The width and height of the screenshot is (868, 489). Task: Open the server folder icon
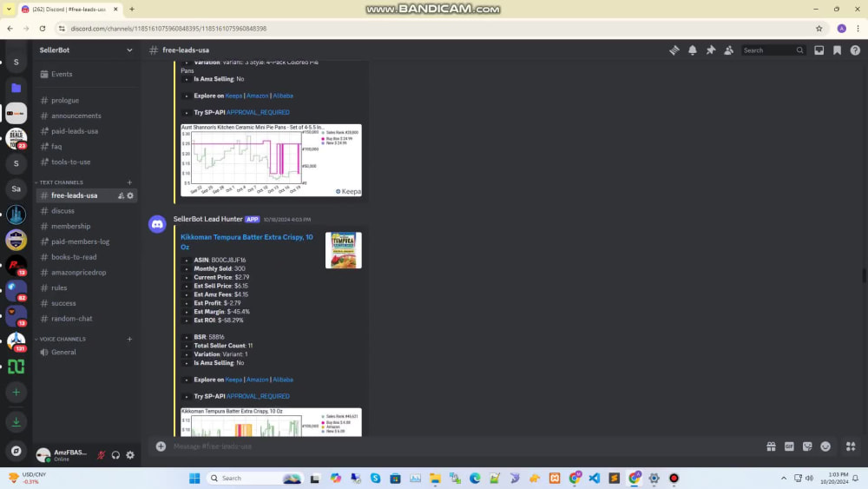pos(16,88)
